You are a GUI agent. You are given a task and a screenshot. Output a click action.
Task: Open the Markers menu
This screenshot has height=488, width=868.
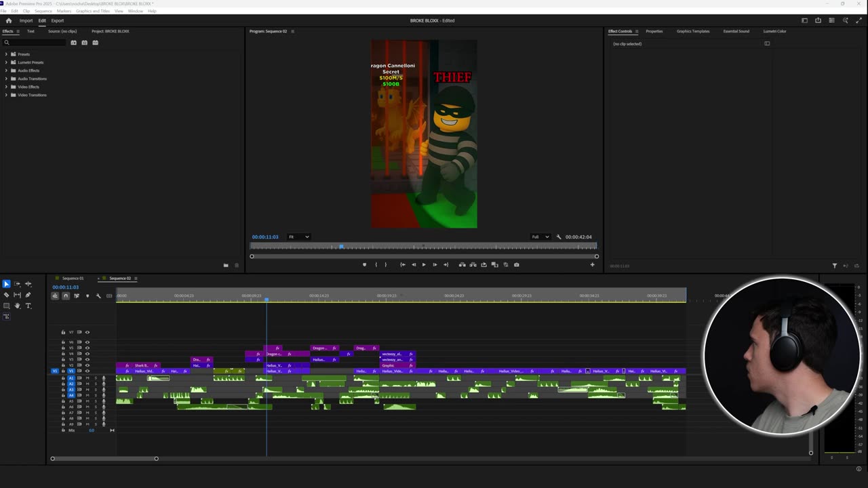(x=64, y=11)
